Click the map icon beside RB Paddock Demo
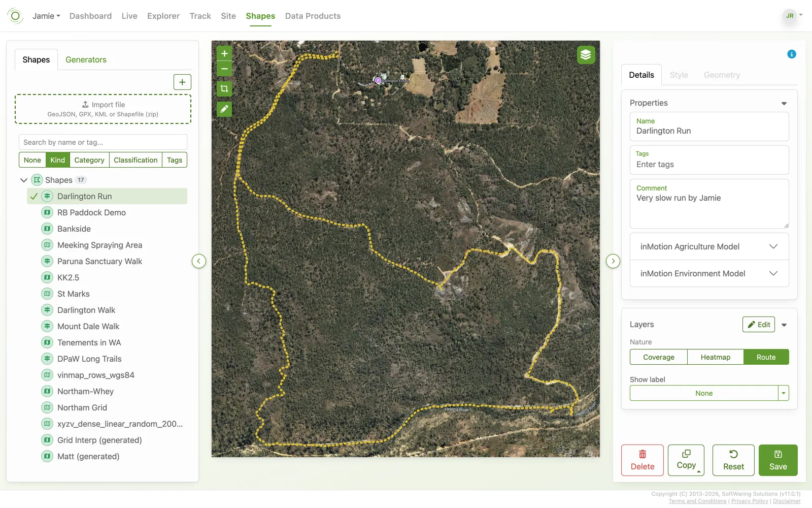This screenshot has height=508, width=812. [x=47, y=212]
